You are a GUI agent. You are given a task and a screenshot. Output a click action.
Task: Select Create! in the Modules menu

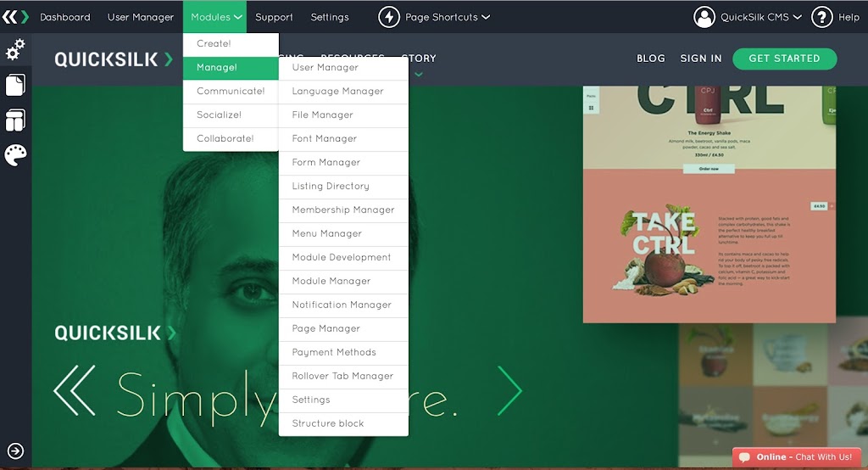click(231, 44)
